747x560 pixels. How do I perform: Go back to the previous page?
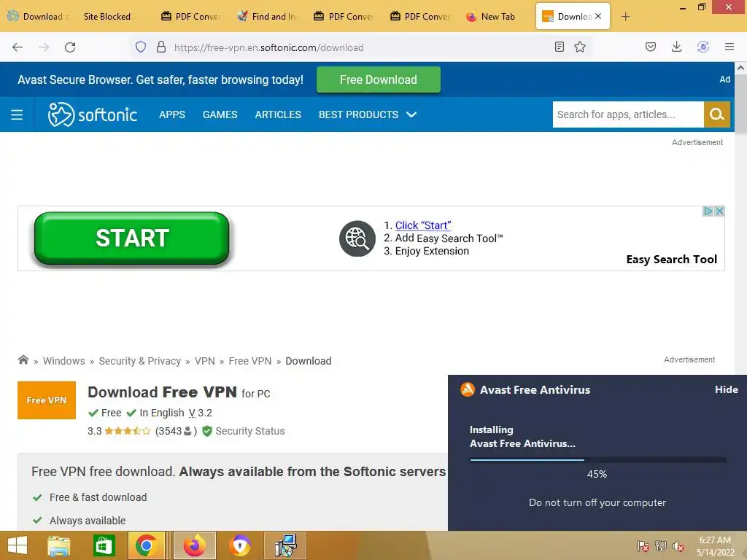click(x=18, y=47)
